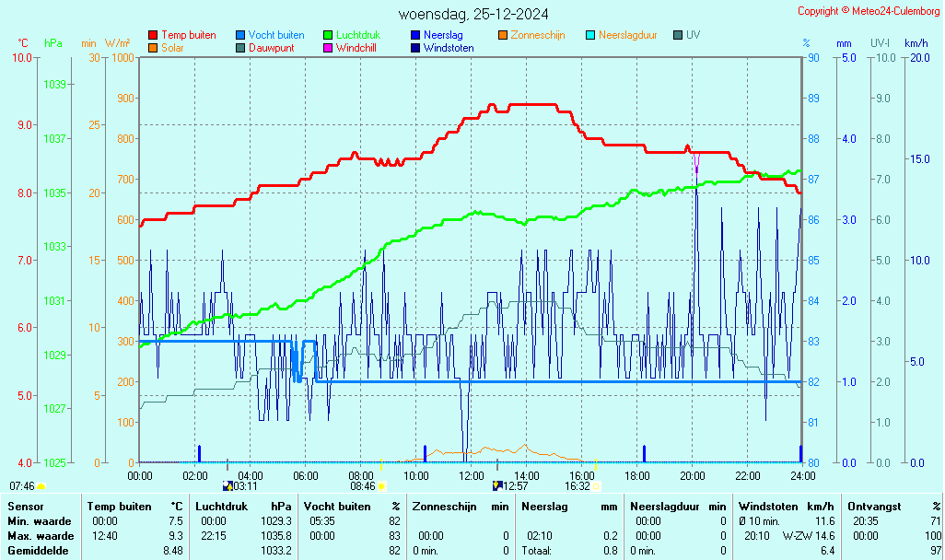Click the orange Solar legend square
The image size is (945, 560).
click(153, 48)
